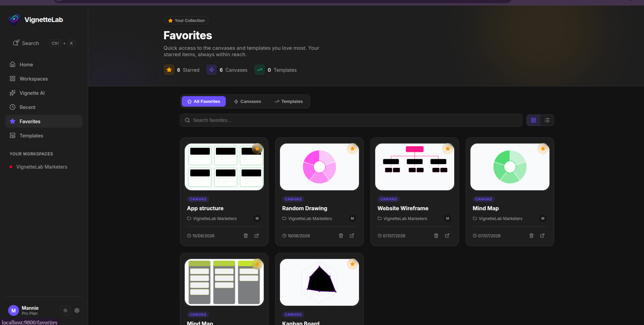Screen dimensions: 644x325
Task: Open the settings gear next to Mannie
Action: point(77,310)
